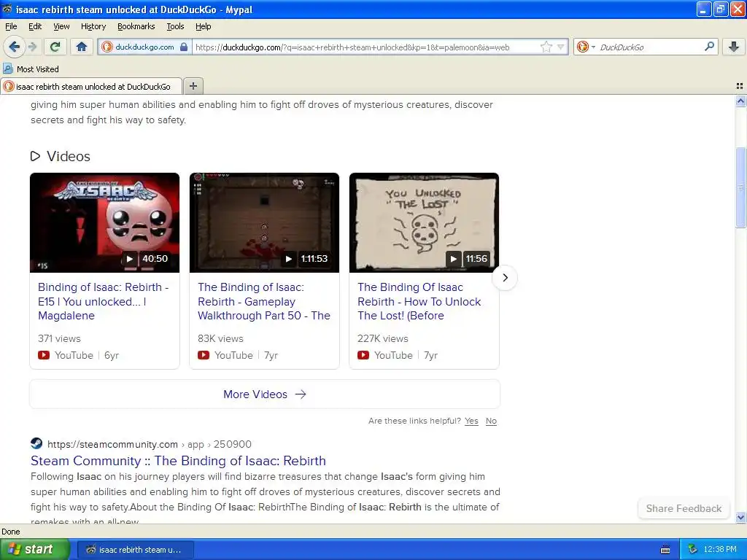
Task: Open the Windows start button
Action: [x=34, y=550]
